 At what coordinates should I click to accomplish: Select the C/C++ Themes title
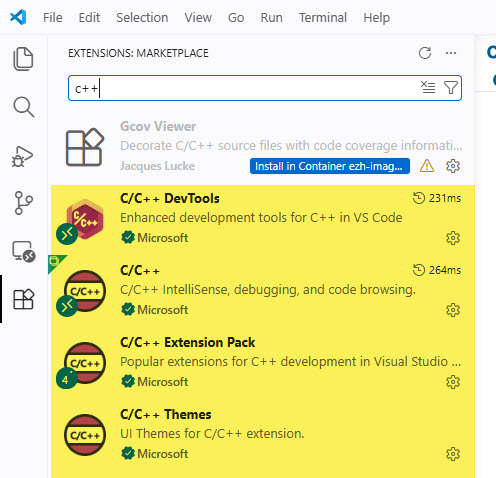pos(166,414)
